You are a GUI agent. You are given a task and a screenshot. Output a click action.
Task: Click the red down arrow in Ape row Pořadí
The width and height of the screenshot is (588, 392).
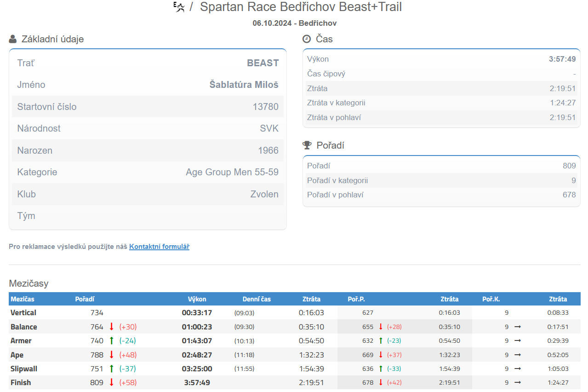(111, 355)
